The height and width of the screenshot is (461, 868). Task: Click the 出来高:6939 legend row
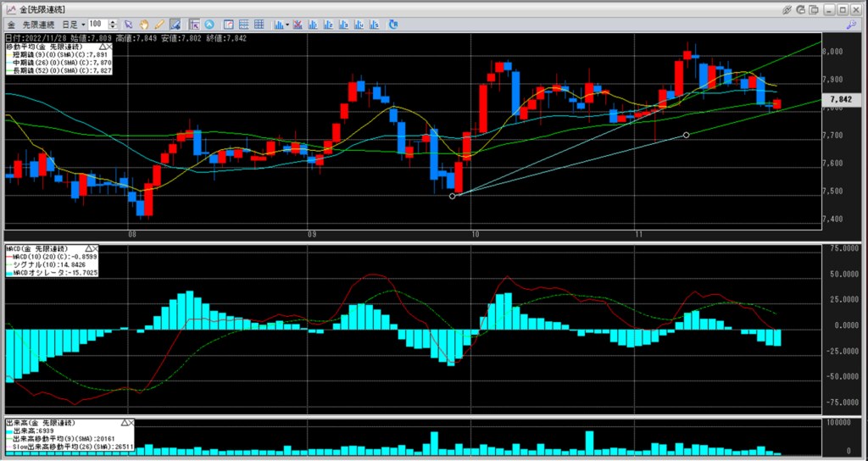point(30,430)
